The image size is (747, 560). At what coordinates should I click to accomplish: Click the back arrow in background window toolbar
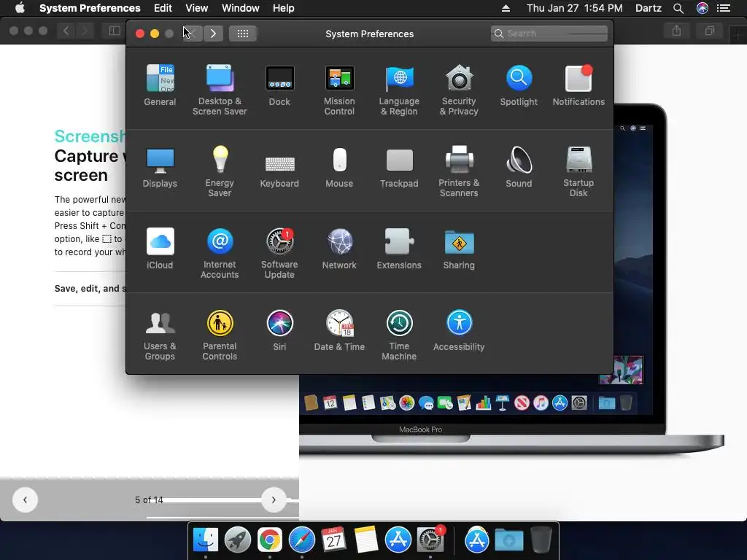pyautogui.click(x=66, y=31)
